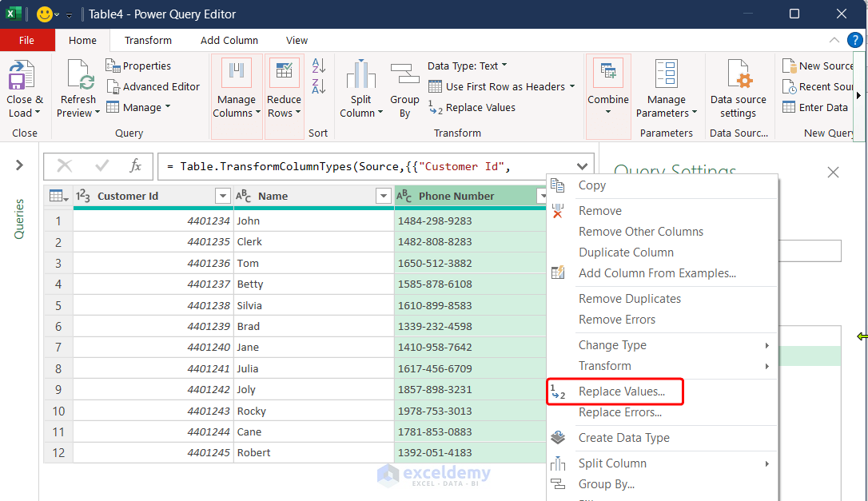The width and height of the screenshot is (868, 501).
Task: Select cell with name Betty
Action: (314, 284)
